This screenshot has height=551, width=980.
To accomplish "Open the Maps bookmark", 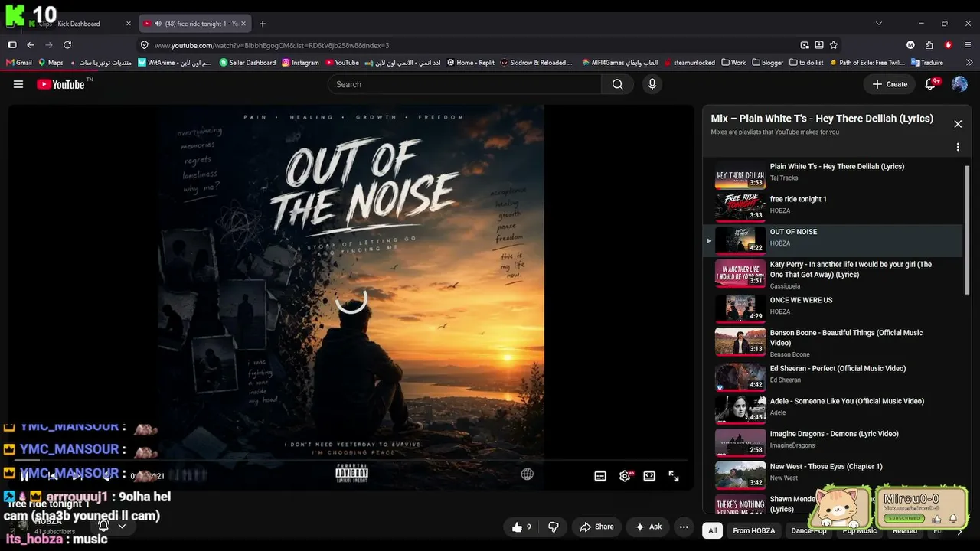I will (50, 63).
